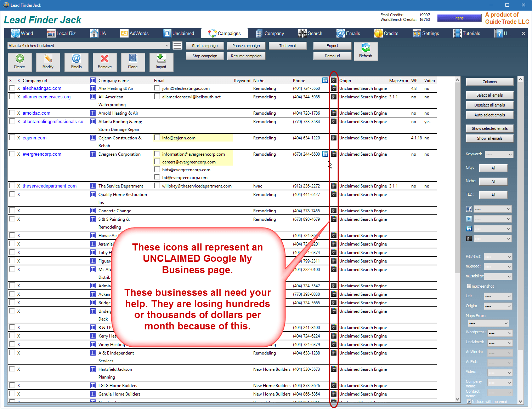Toggle the 'Include with no email' checkbox
This screenshot has height=409, width=532.
pyautogui.click(x=469, y=402)
